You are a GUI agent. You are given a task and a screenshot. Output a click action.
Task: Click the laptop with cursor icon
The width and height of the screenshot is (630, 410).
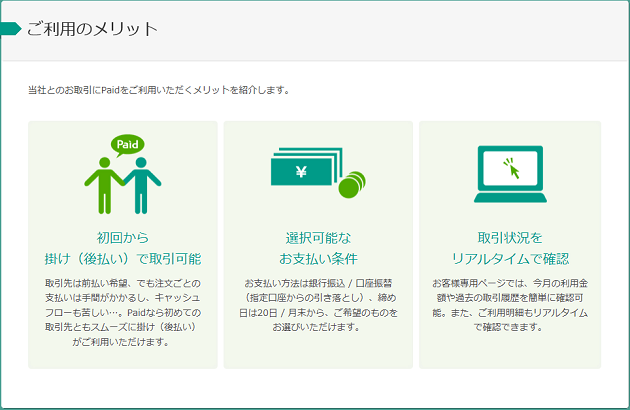(x=510, y=174)
